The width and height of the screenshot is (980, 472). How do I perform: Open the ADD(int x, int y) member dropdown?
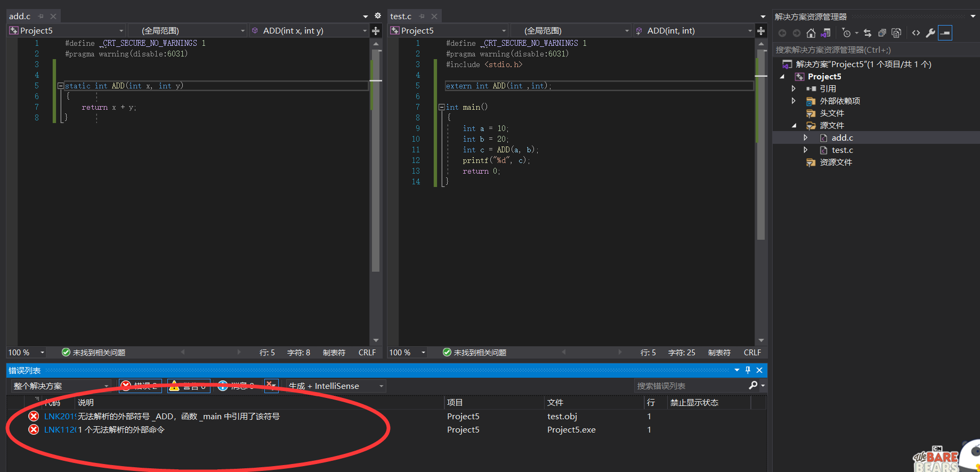(x=309, y=31)
